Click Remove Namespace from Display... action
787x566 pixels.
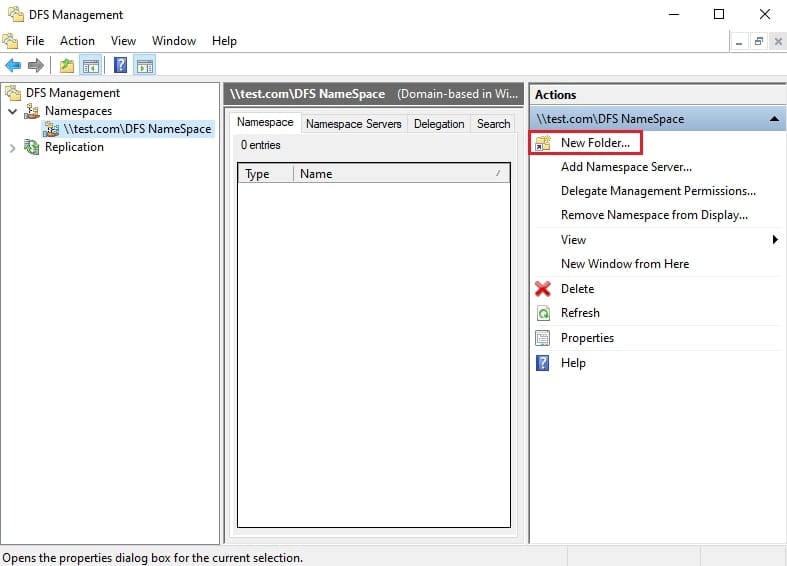coord(654,215)
